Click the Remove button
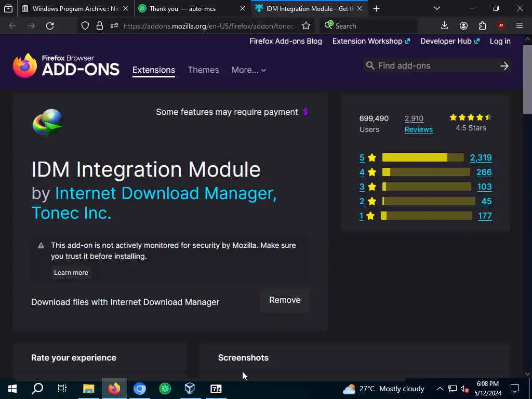532x399 pixels. [285, 300]
